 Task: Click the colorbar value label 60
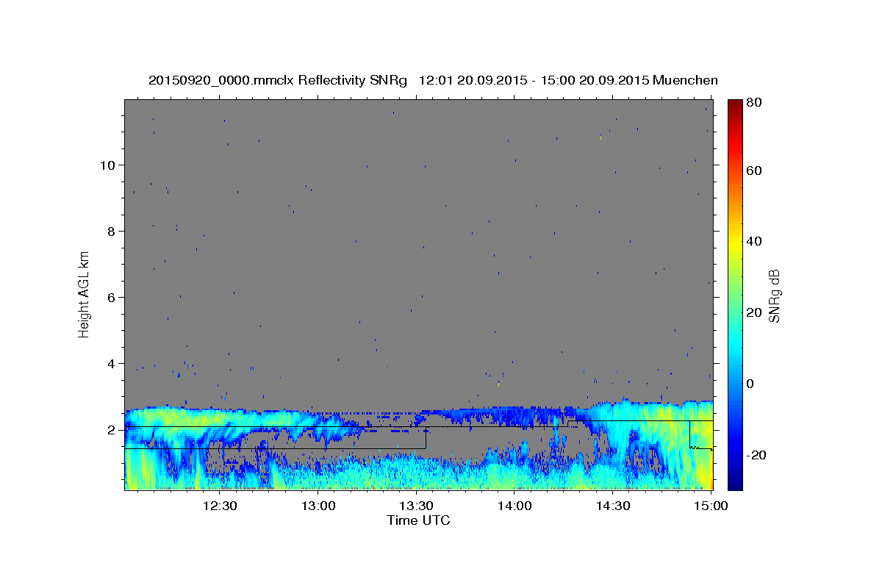(753, 171)
